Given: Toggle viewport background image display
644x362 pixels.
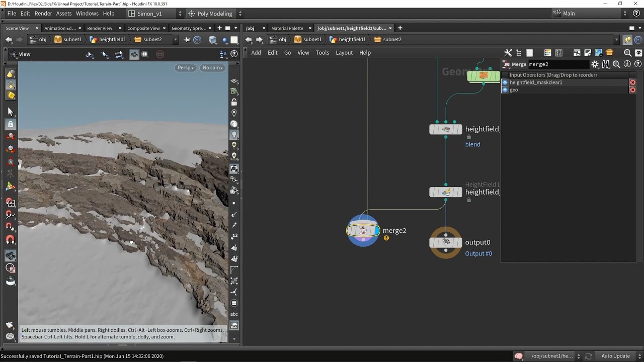Looking at the screenshot, I should pyautogui.click(x=234, y=325).
